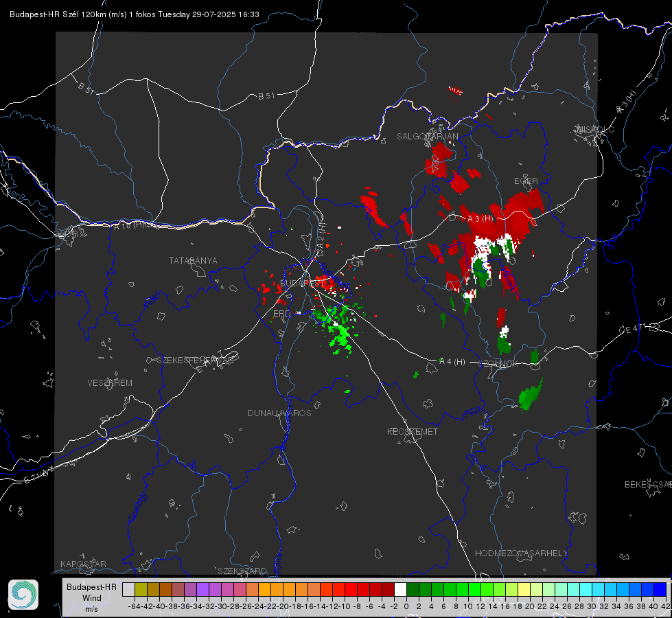Viewport: 672px width, 618px height.
Task: Click the ÉRD city label
Action: [x=281, y=314]
